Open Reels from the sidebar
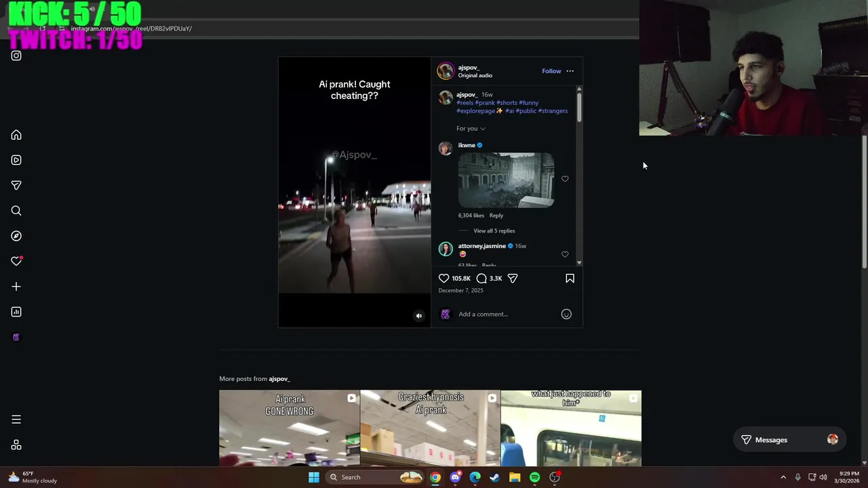This screenshot has height=488, width=868. (16, 160)
